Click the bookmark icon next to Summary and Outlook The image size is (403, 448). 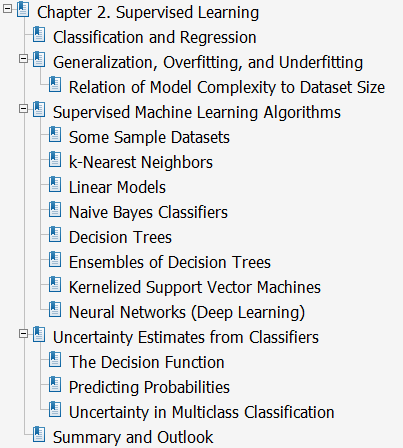tap(39, 435)
